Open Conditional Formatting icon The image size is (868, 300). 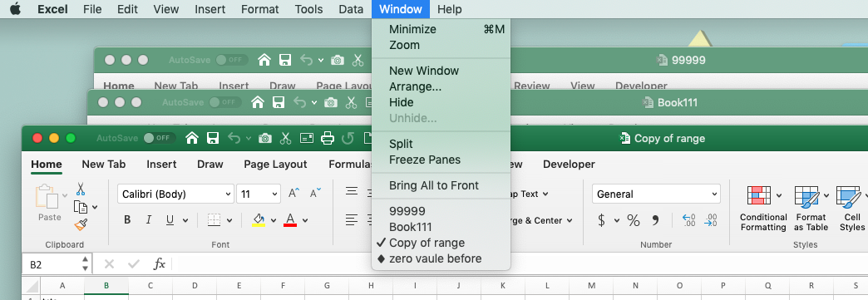(758, 196)
